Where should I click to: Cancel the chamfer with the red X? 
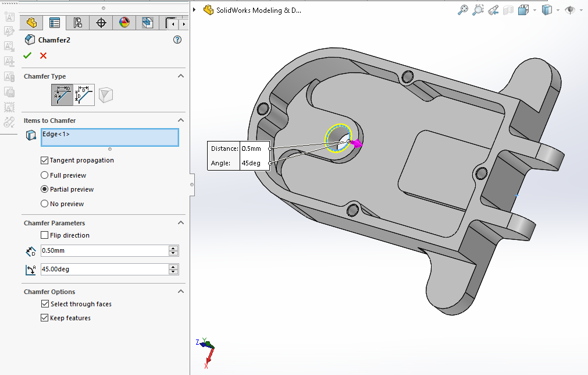tap(43, 56)
